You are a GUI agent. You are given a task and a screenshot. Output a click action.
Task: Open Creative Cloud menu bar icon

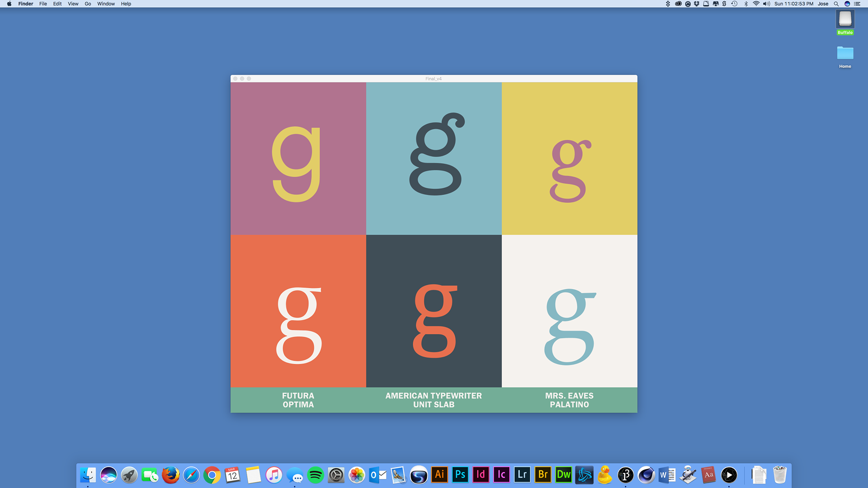click(678, 4)
